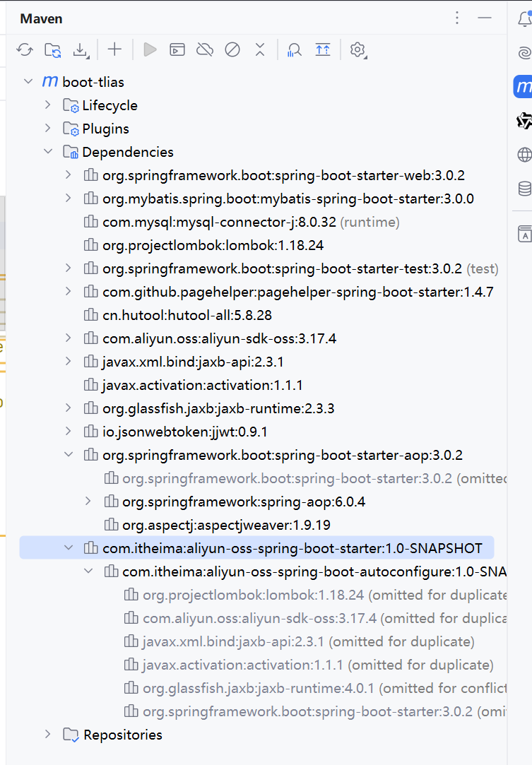Expand the Plugins node
Viewport: 532px width, 765px height.
coord(48,129)
